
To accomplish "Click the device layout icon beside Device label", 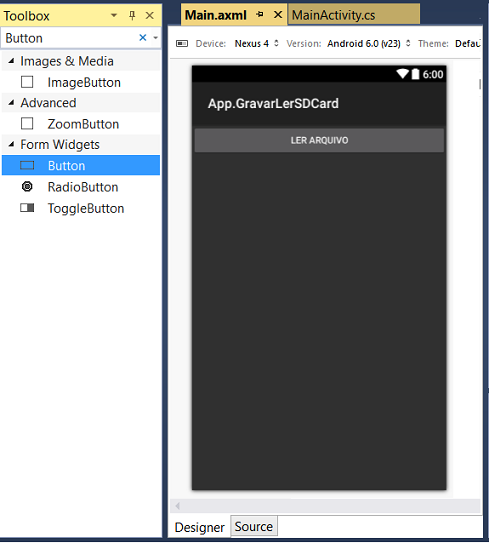I will point(182,43).
